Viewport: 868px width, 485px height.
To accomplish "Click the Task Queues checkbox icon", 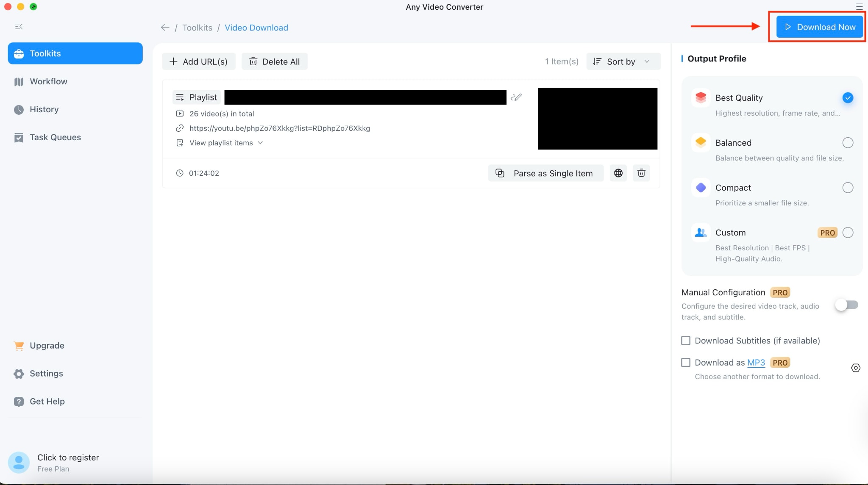I will coord(19,138).
